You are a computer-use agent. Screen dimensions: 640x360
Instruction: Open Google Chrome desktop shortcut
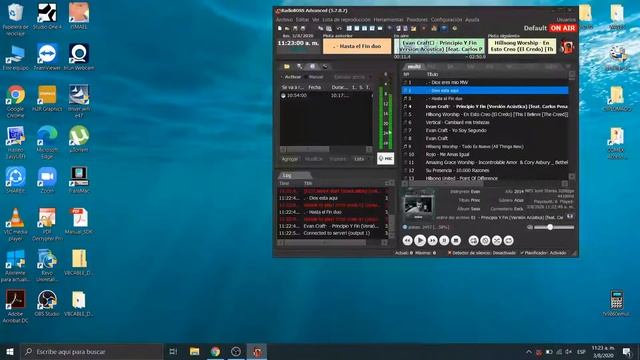(x=16, y=101)
